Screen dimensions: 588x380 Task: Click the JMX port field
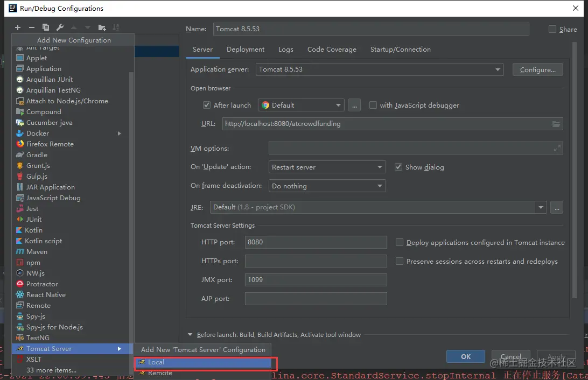click(x=316, y=280)
